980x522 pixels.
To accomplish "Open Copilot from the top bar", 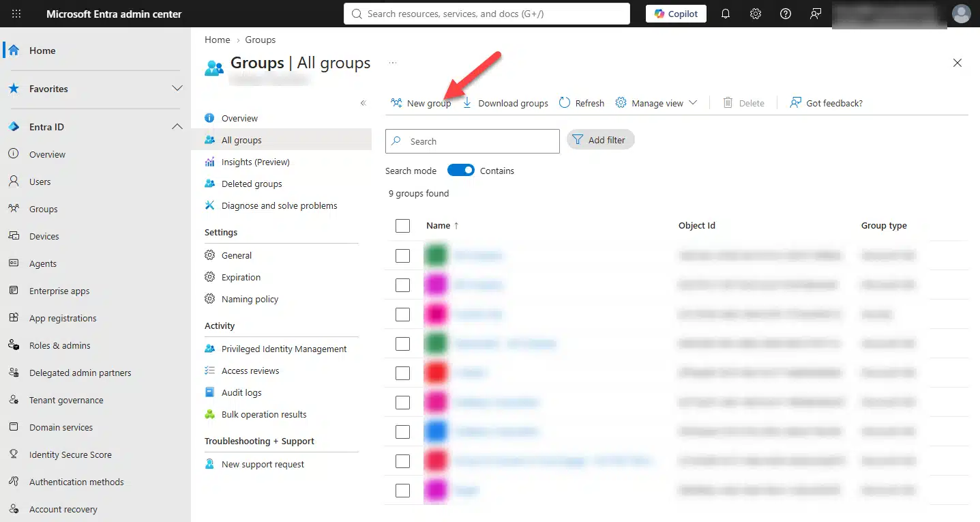I will point(676,14).
